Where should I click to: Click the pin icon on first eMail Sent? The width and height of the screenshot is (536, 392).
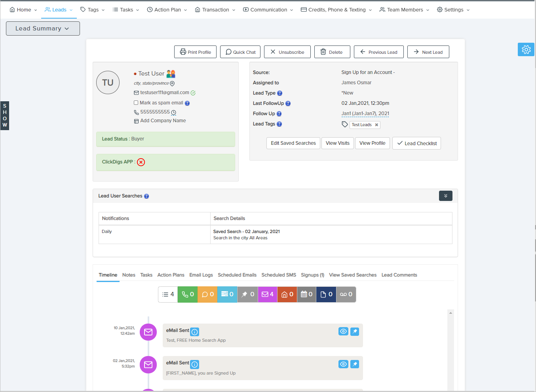click(x=355, y=331)
